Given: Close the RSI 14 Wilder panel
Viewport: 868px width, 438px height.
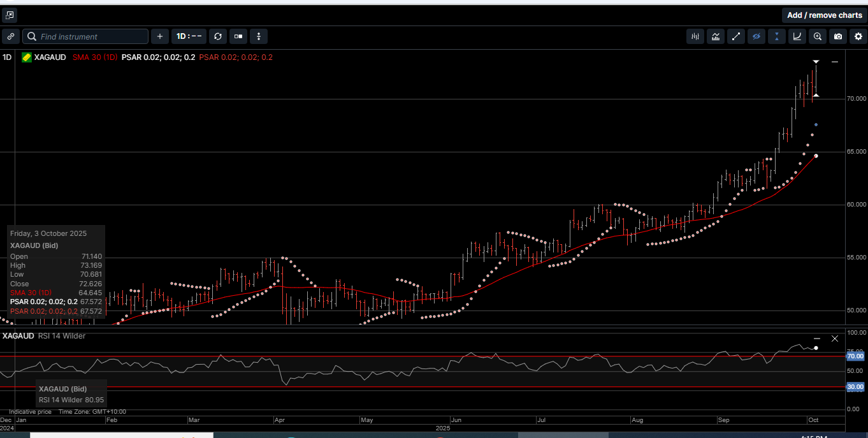Looking at the screenshot, I should 835,339.
